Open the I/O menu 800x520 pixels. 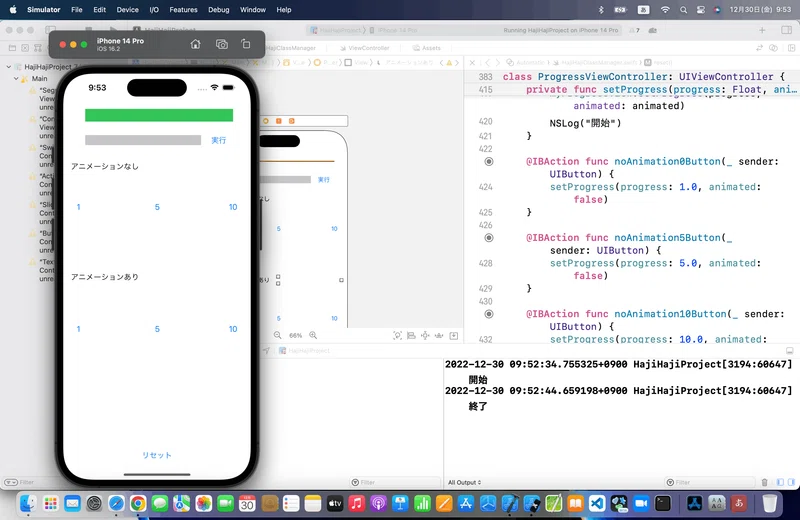point(154,10)
